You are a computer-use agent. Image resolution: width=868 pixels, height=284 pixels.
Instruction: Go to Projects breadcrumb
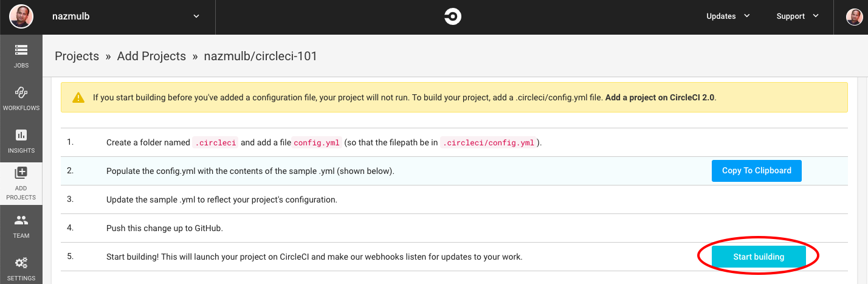click(x=77, y=57)
